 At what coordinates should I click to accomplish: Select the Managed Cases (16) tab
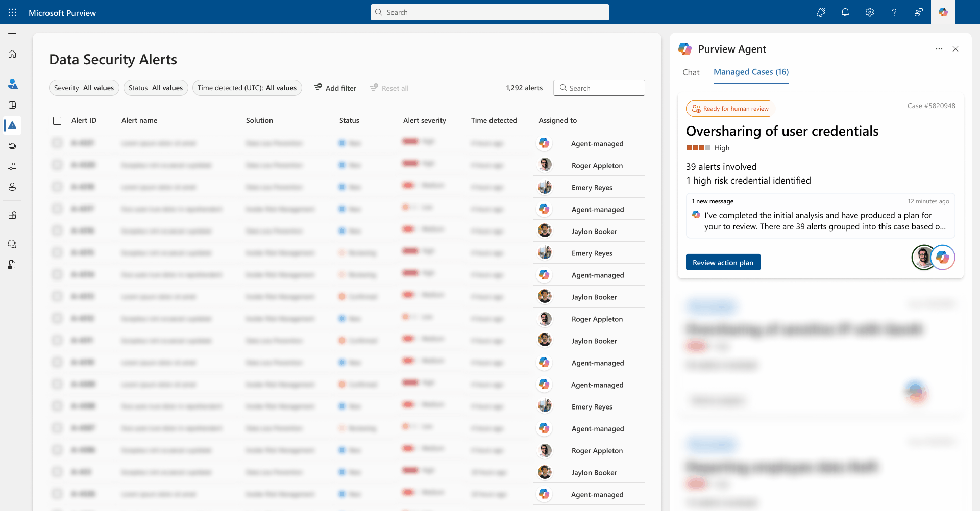[x=751, y=72]
